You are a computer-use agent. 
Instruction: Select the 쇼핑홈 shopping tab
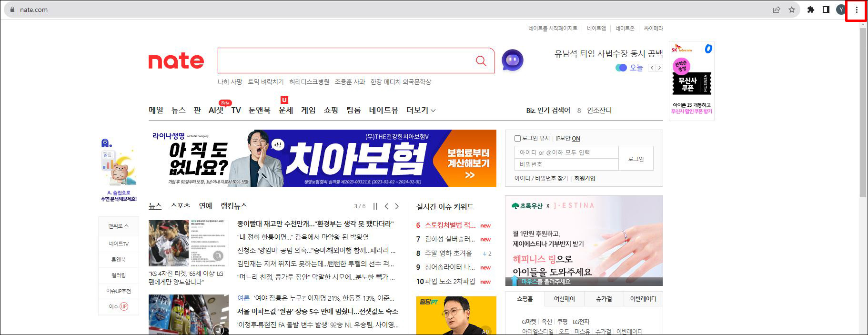pos(525,299)
